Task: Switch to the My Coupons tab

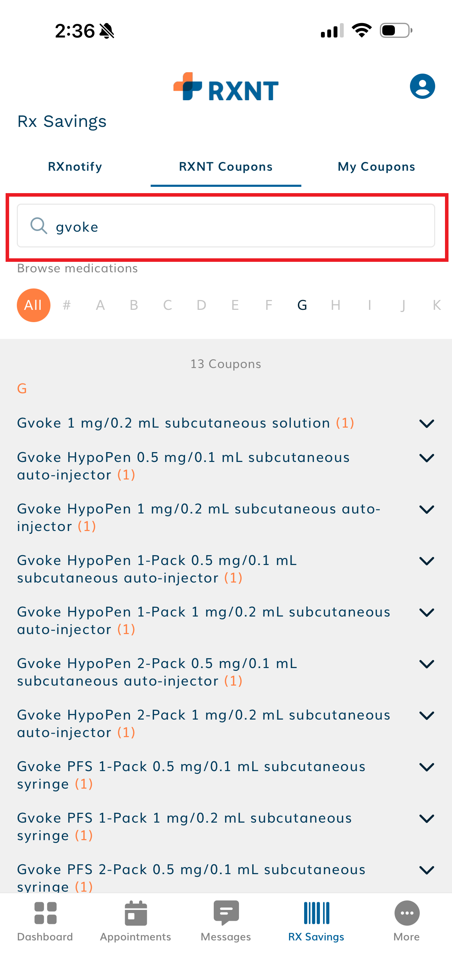Action: click(x=376, y=166)
